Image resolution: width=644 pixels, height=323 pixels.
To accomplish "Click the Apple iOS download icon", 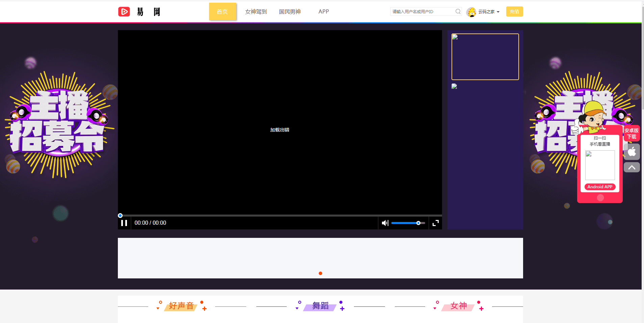I will [x=632, y=152].
